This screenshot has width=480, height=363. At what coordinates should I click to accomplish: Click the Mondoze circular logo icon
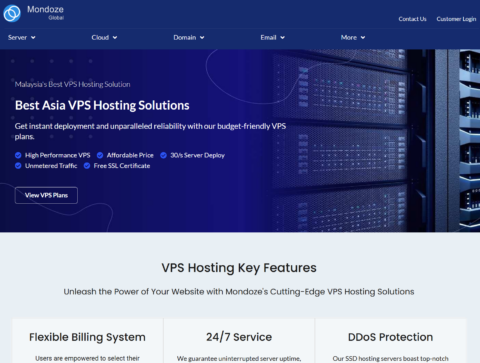pos(12,13)
